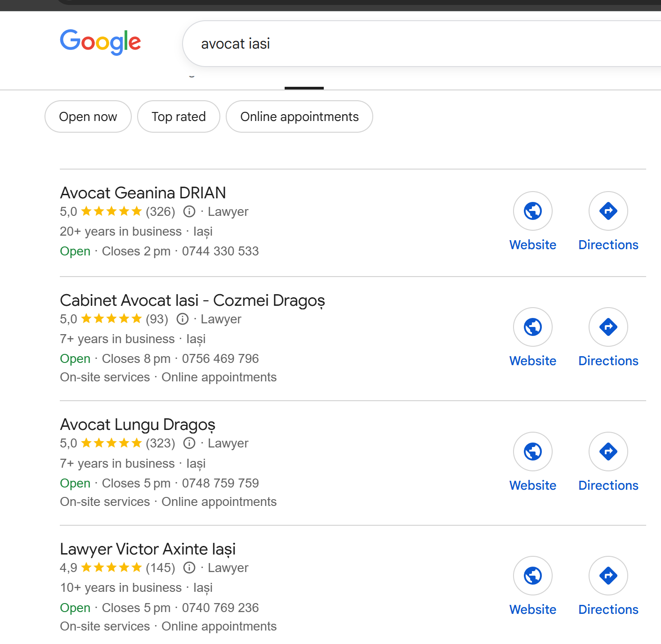Apply the Top rated filter
661x644 pixels.
[x=179, y=116]
